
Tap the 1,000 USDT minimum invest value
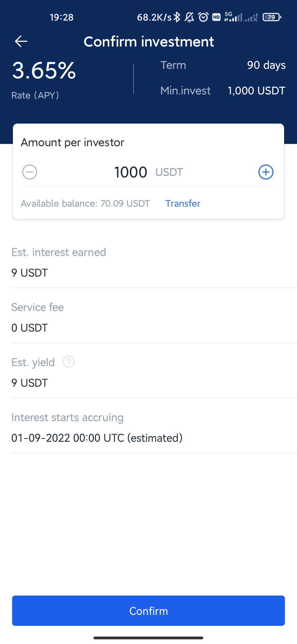257,91
